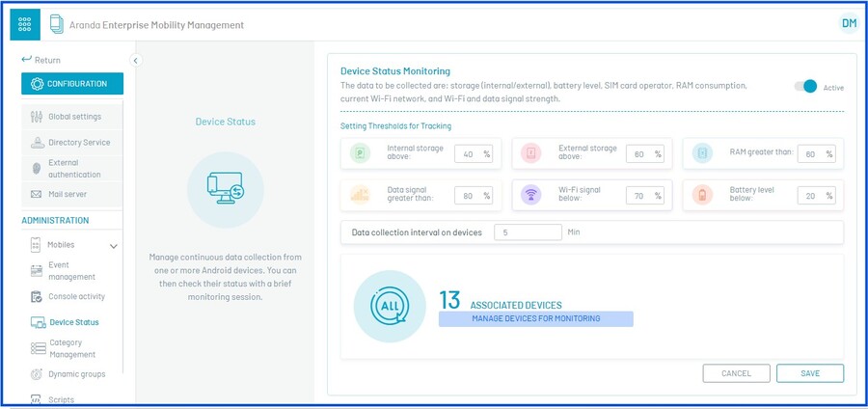Open the CONFIGURATION section button
This screenshot has width=868, height=409.
(72, 84)
